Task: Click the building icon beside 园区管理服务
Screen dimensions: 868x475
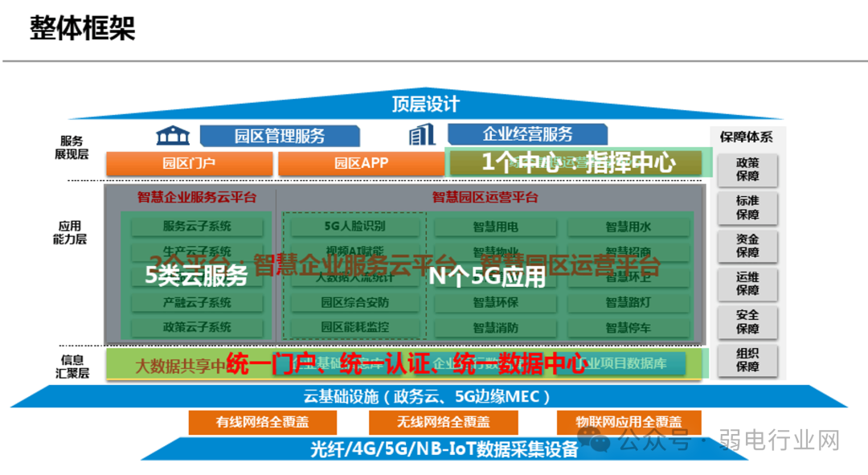Action: click(174, 134)
